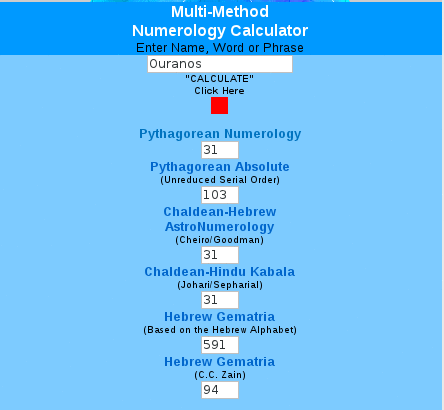Click the Chaldean-Hindu Kabala result box
Viewport: 444px width, 410px height.
(220, 300)
